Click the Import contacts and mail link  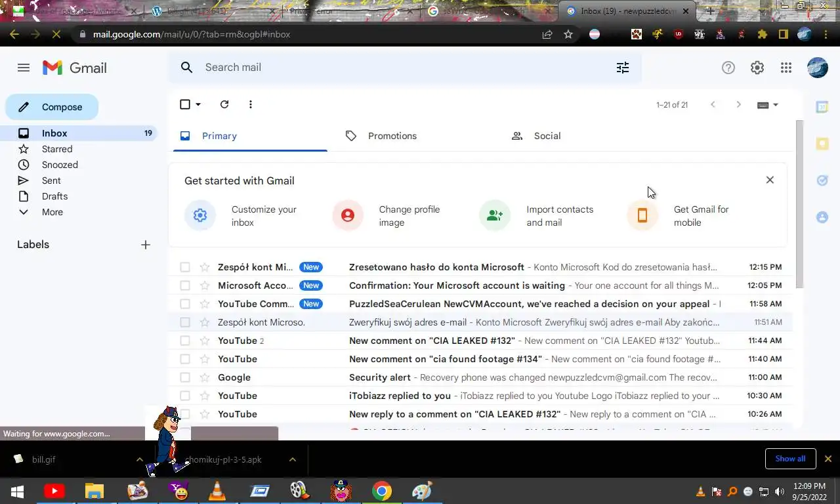coord(559,216)
